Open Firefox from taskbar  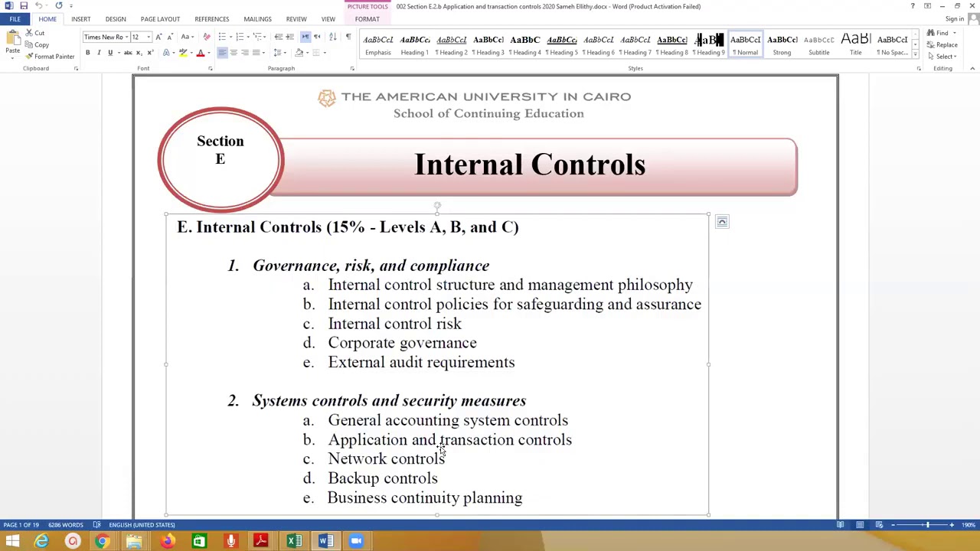pos(166,542)
